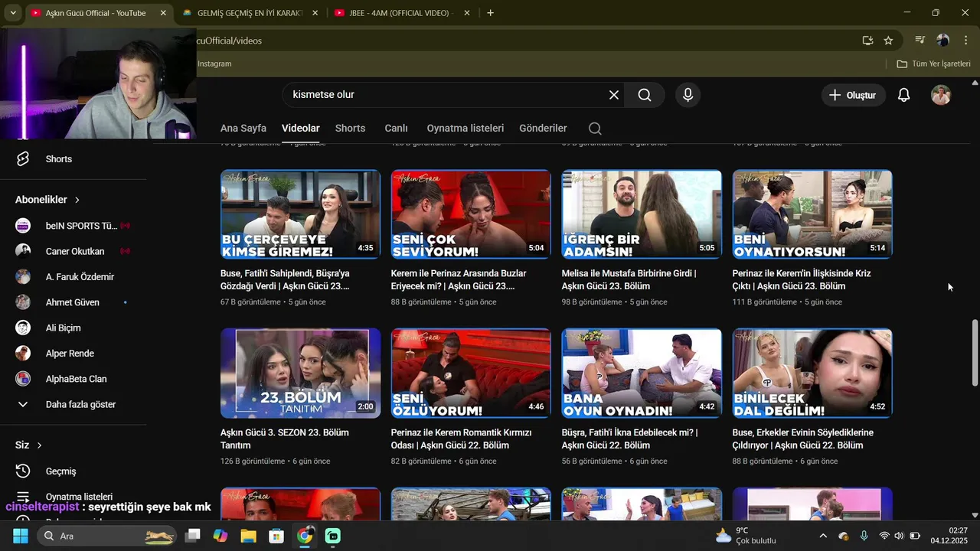Open Chrome three-dot menu
Image resolution: width=980 pixels, height=551 pixels.
tap(965, 41)
